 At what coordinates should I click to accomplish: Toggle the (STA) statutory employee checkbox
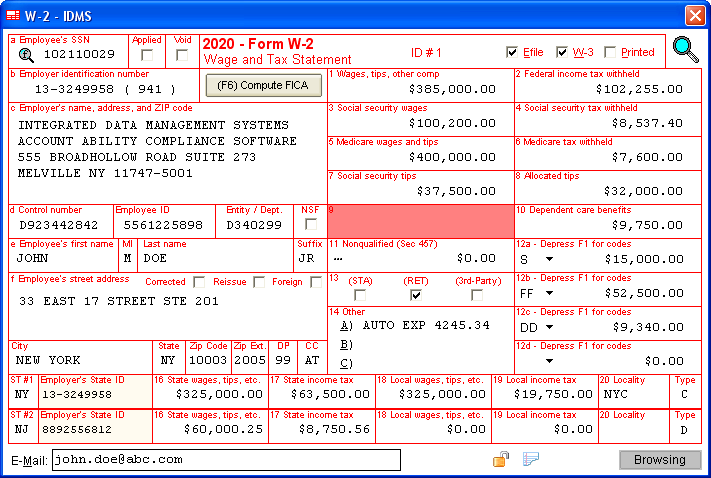point(360,295)
